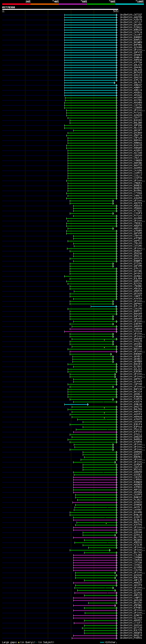
Task: Click the 'Large gaps' legend text
Action: pos(10,642)
